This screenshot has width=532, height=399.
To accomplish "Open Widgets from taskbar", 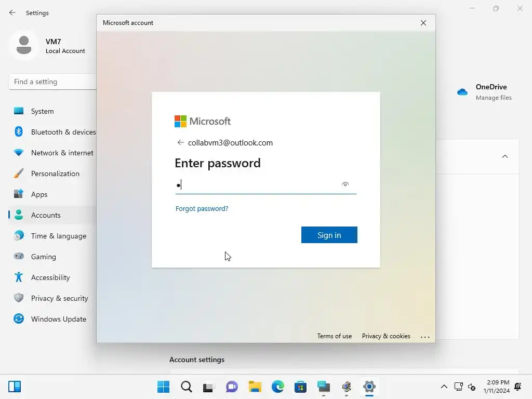I will pyautogui.click(x=15, y=387).
